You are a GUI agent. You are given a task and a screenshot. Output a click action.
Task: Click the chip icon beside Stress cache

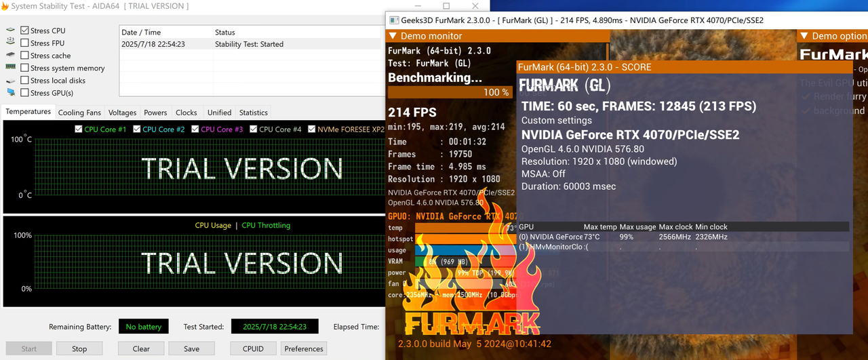(x=10, y=55)
